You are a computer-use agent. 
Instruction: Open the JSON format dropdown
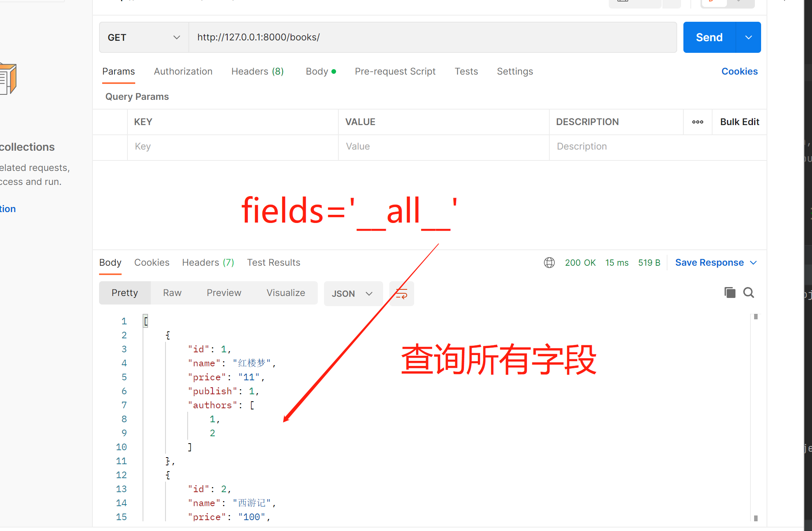pos(352,294)
